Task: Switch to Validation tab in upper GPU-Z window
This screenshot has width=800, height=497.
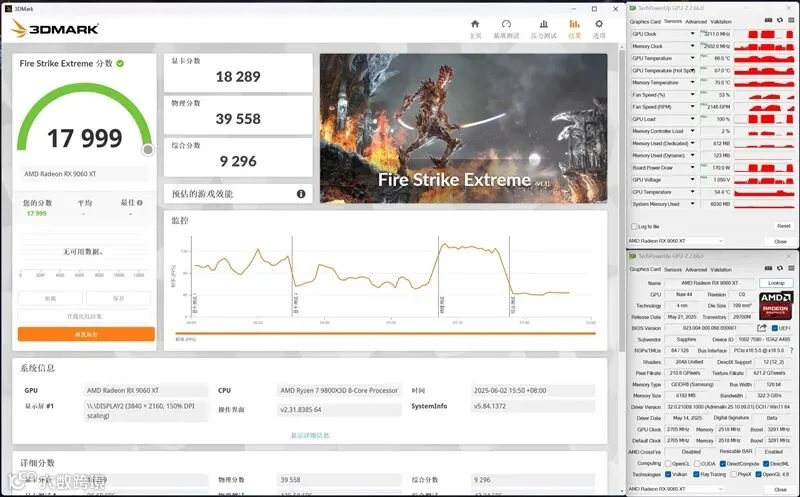Action: coord(721,21)
